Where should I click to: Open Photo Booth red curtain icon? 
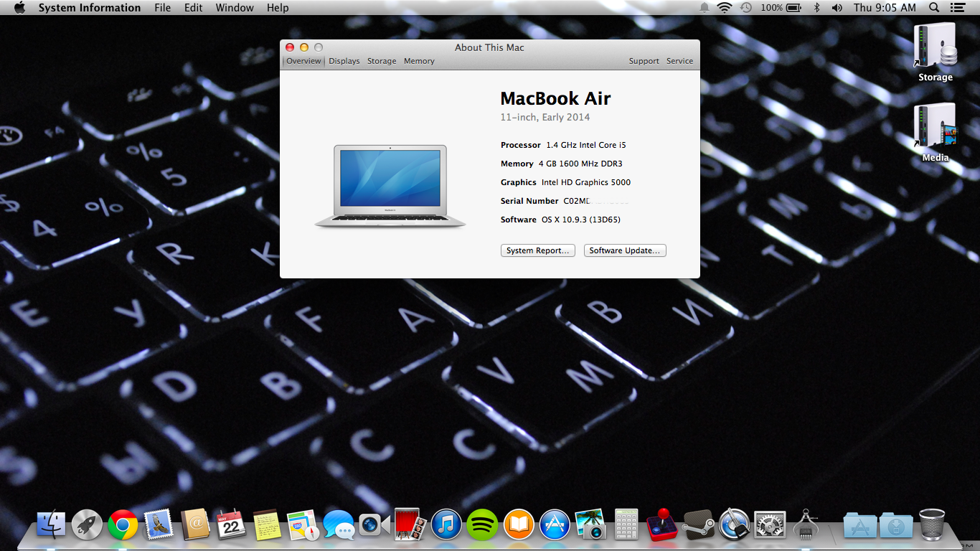tap(410, 525)
